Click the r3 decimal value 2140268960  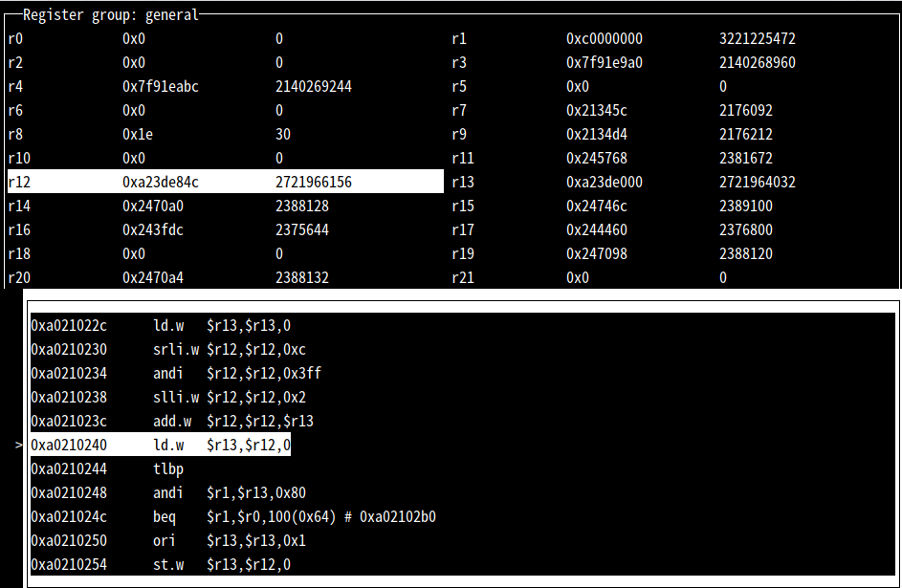(758, 63)
